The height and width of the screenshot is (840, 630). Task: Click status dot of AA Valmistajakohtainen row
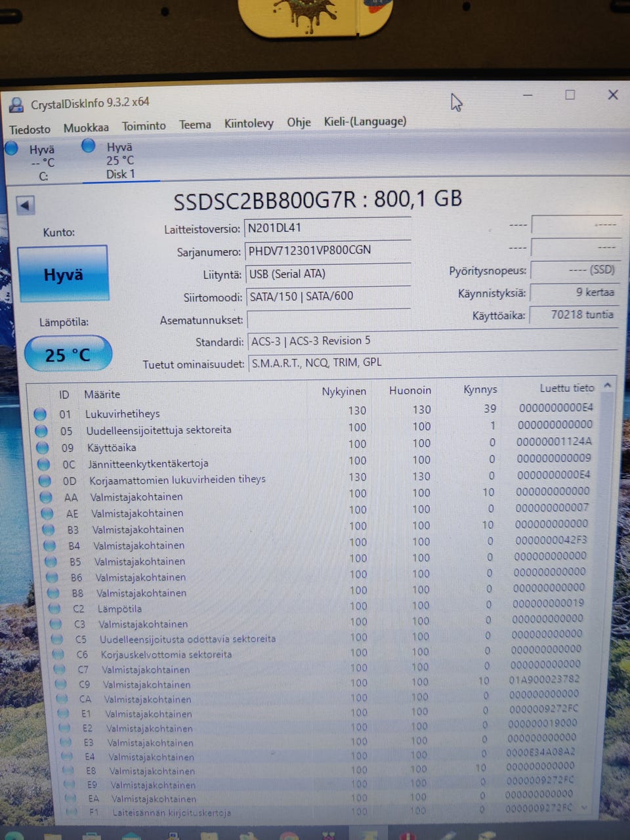(x=46, y=497)
